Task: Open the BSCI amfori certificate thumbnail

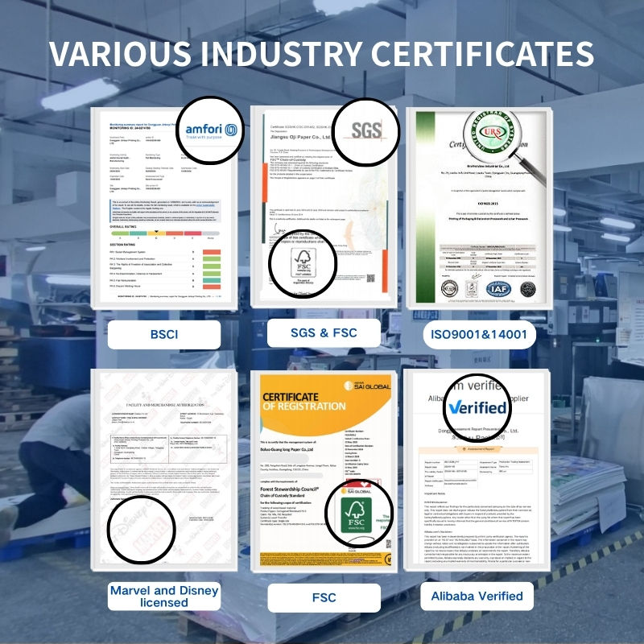Action: point(164,208)
